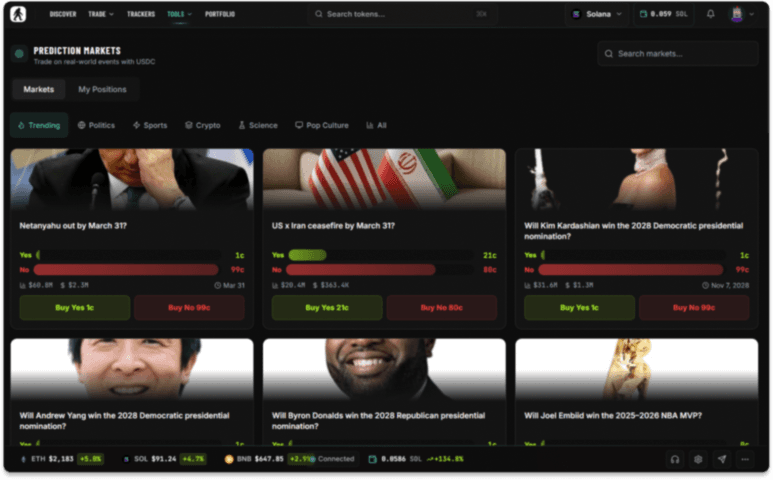This screenshot has height=480, width=773.
Task: Go to Portfolio page
Action: click(x=221, y=14)
